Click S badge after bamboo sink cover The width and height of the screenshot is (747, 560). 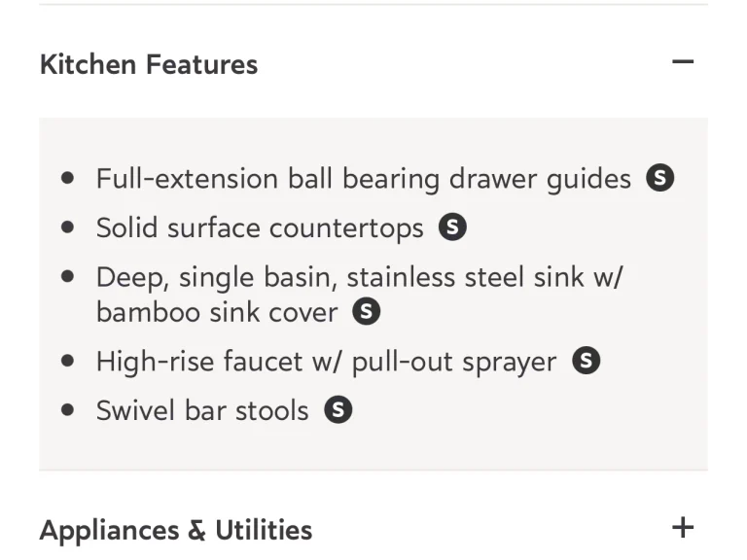(x=367, y=311)
